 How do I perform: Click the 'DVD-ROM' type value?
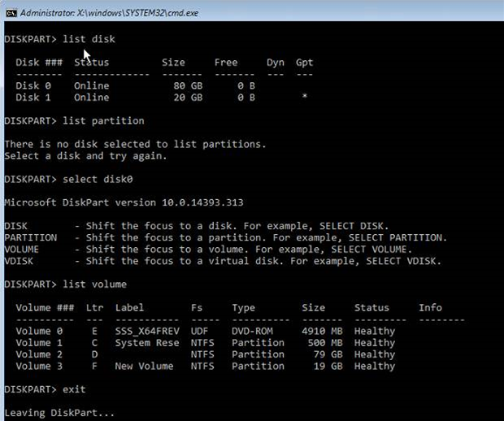pyautogui.click(x=252, y=331)
